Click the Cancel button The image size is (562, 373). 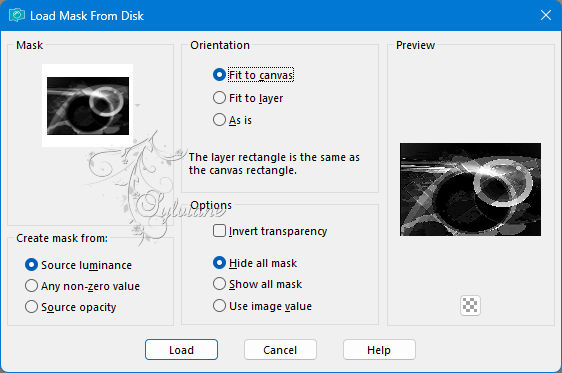tap(280, 350)
